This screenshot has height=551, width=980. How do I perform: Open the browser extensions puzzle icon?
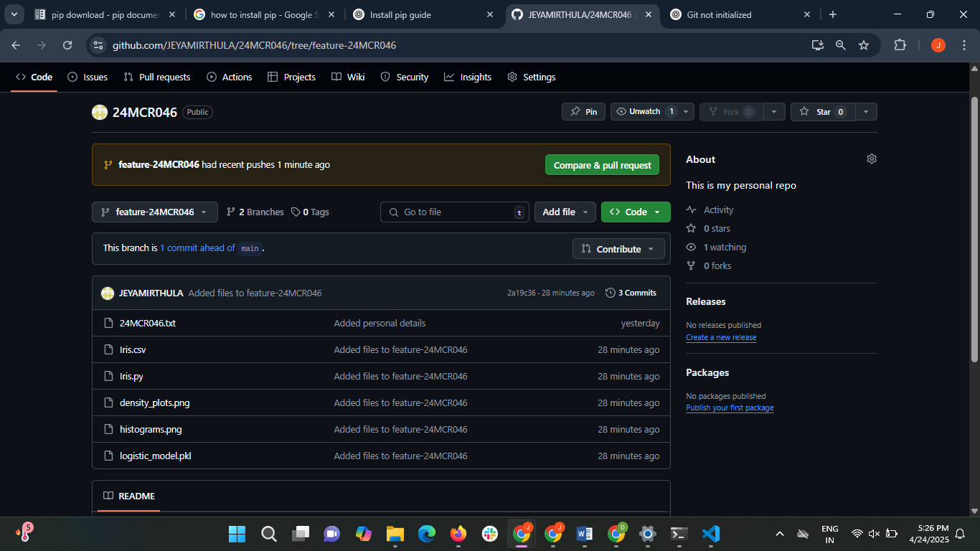tap(900, 45)
